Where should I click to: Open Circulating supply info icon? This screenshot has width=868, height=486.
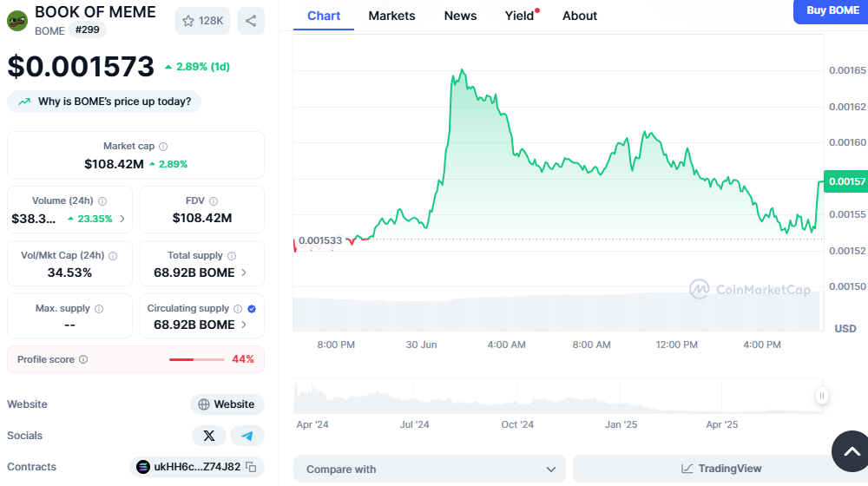pyautogui.click(x=238, y=309)
